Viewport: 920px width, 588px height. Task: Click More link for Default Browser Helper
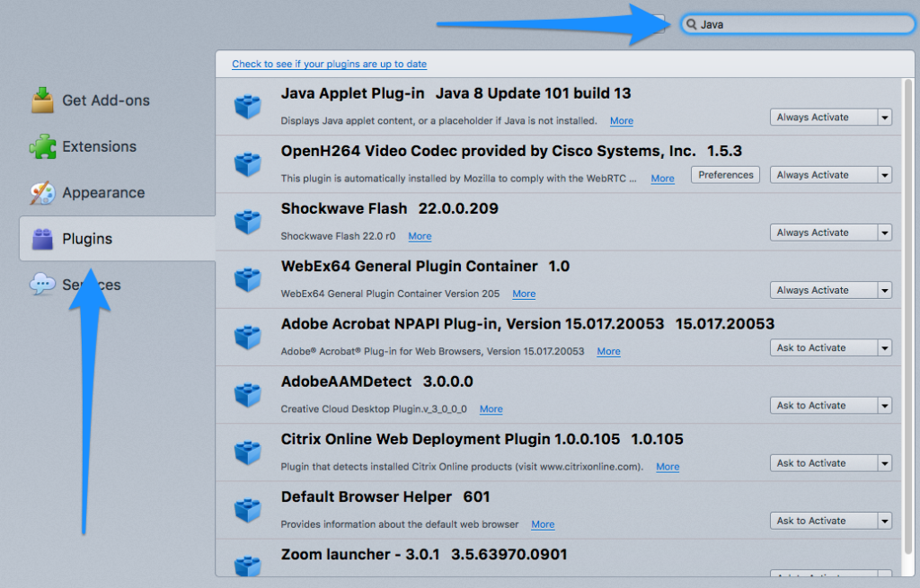[x=543, y=524]
